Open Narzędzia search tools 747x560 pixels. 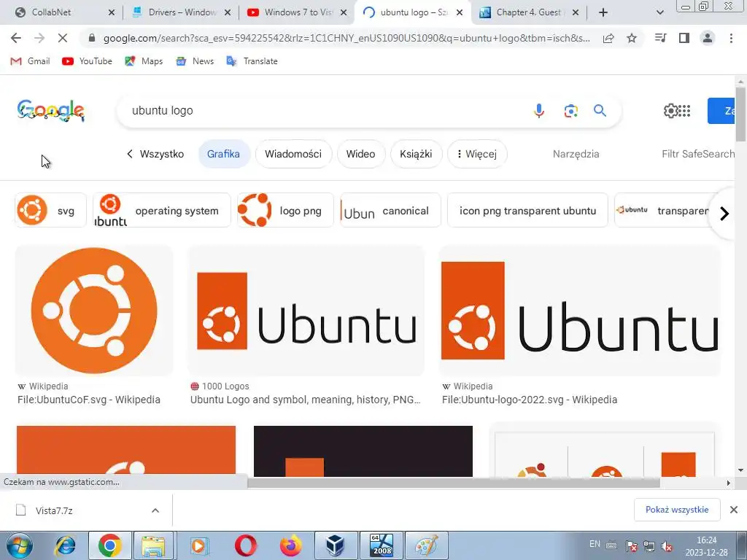576,154
